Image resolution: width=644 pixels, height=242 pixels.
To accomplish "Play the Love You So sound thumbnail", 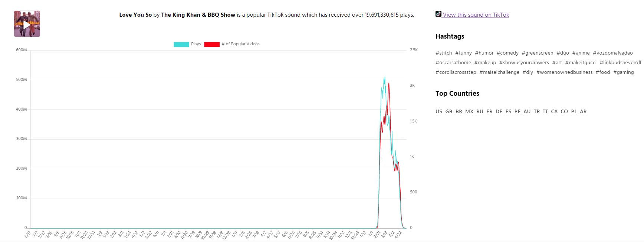I will [x=27, y=24].
